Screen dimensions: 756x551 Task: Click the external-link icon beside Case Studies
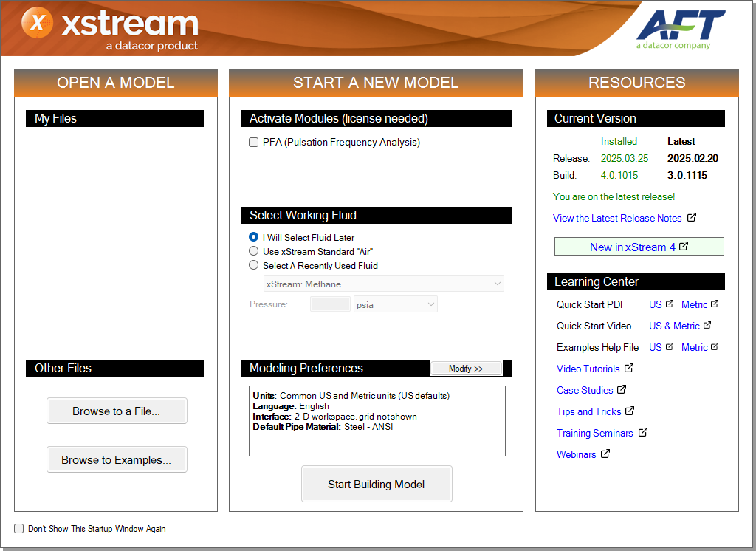pyautogui.click(x=622, y=389)
